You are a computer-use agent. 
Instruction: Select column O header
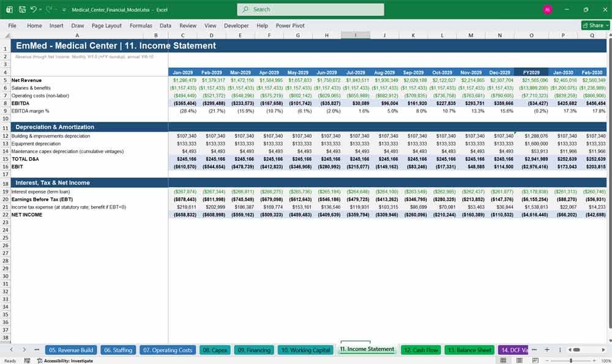531,35
